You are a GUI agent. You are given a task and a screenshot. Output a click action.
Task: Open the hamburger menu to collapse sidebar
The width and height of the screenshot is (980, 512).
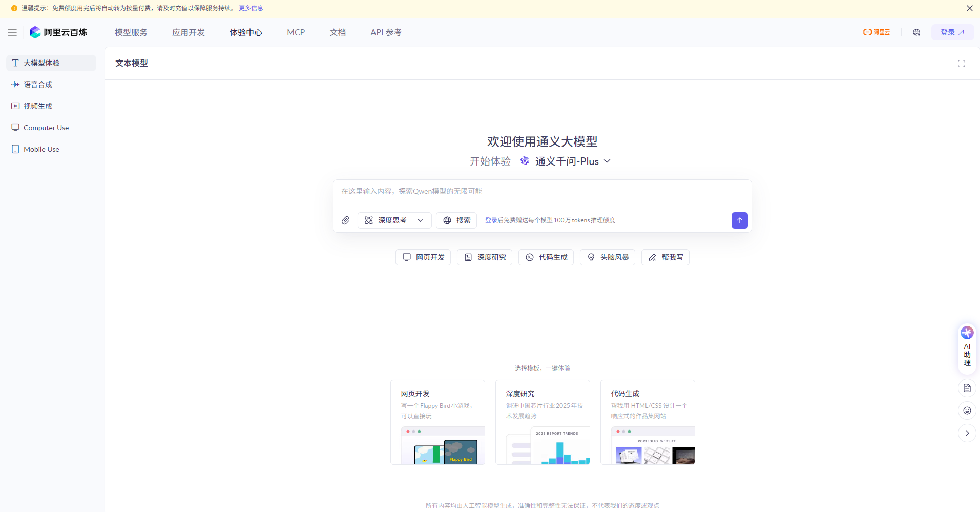click(12, 32)
